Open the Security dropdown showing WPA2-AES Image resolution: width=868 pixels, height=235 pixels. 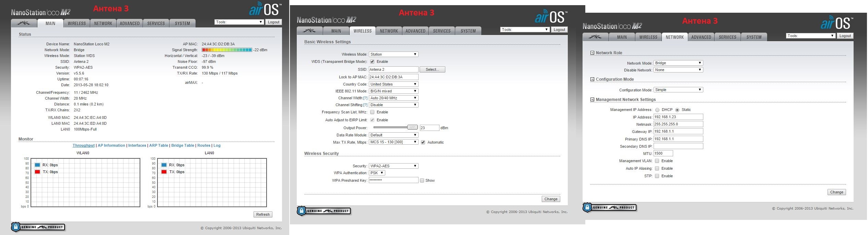(394, 166)
